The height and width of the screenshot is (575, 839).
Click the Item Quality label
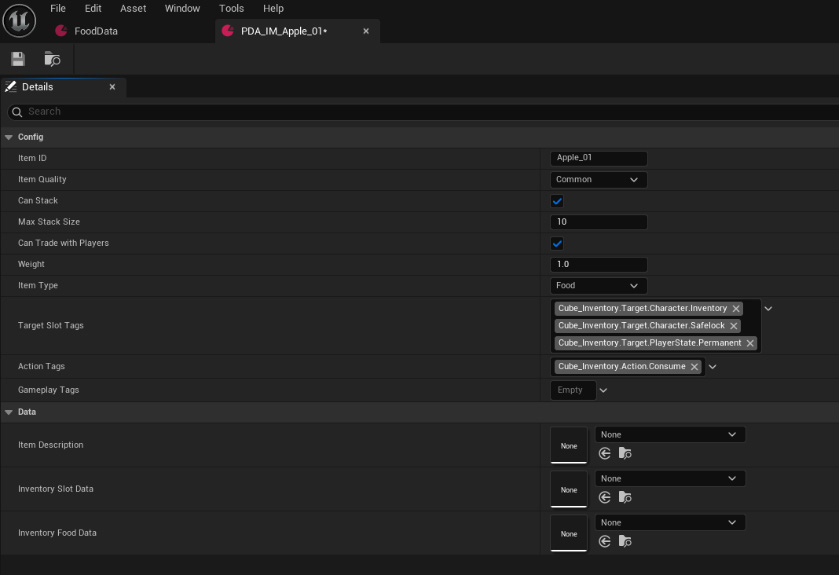pos(42,180)
